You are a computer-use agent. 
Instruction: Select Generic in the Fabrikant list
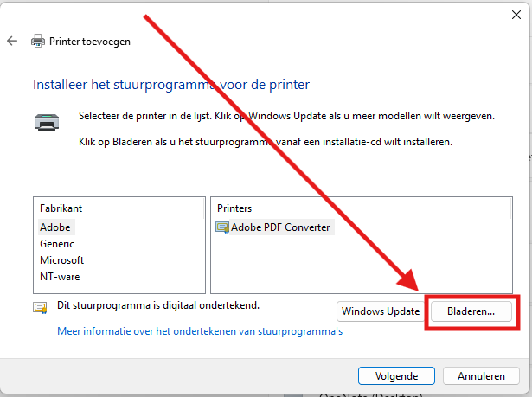pos(58,244)
